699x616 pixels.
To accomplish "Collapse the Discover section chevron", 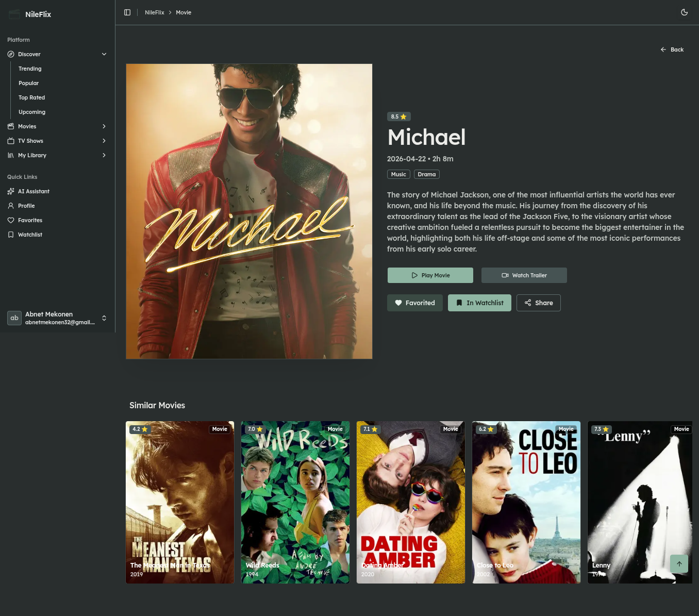I will (104, 54).
